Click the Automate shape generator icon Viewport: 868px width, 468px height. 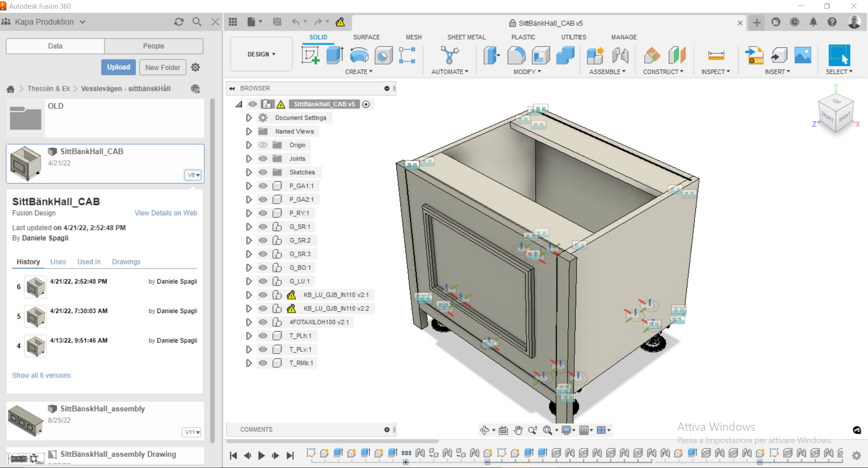[x=449, y=55]
